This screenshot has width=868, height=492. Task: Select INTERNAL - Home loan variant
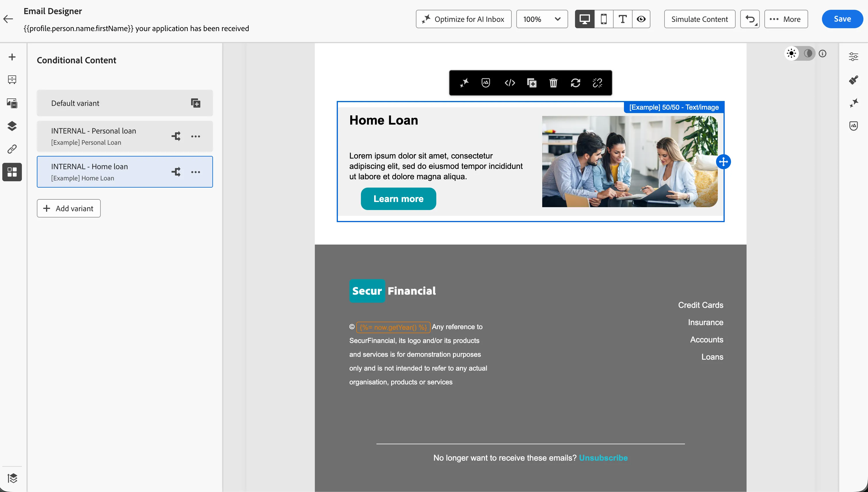pos(125,172)
